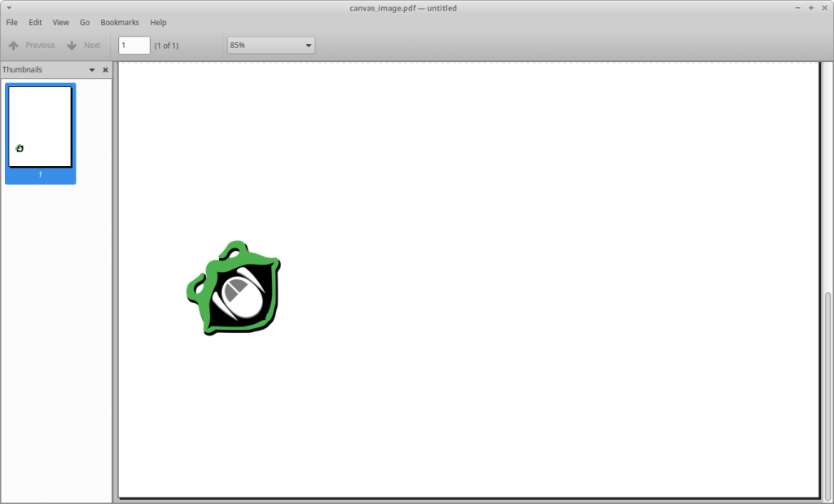The width and height of the screenshot is (834, 504).
Task: Open the 85% zoom level dropdown
Action: click(270, 46)
